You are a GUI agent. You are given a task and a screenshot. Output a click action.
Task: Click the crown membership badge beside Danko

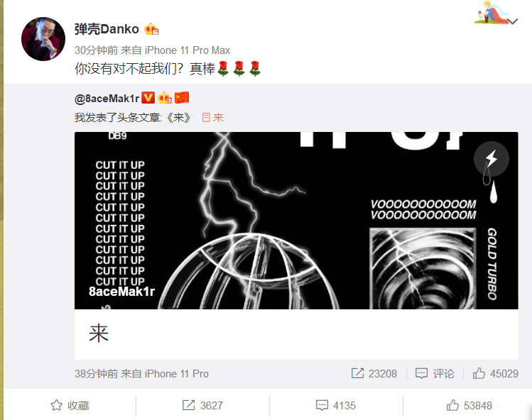point(151,29)
